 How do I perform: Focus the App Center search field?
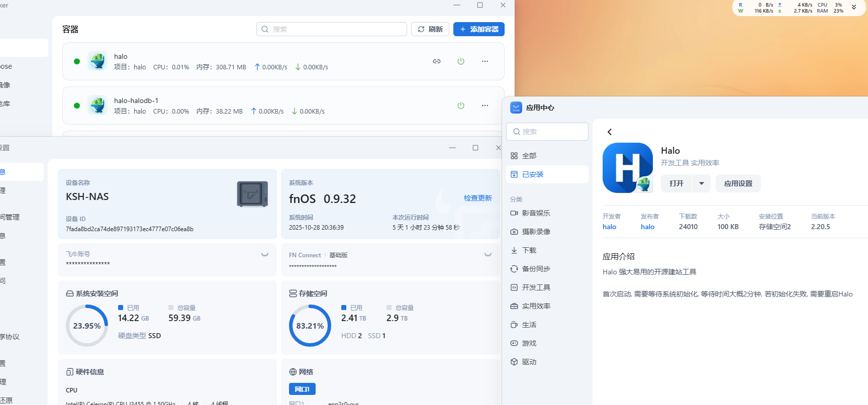pyautogui.click(x=547, y=132)
